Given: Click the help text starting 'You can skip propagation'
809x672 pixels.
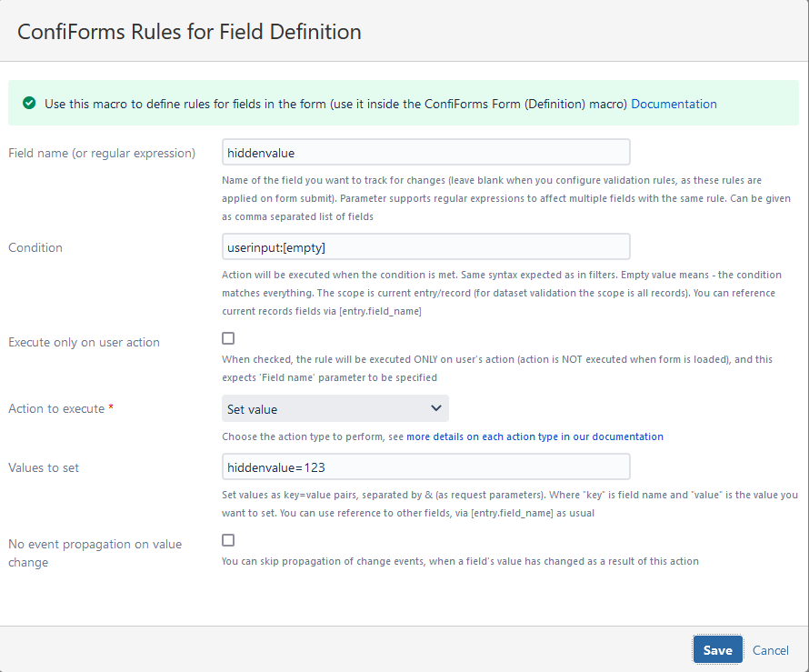Looking at the screenshot, I should 460,561.
